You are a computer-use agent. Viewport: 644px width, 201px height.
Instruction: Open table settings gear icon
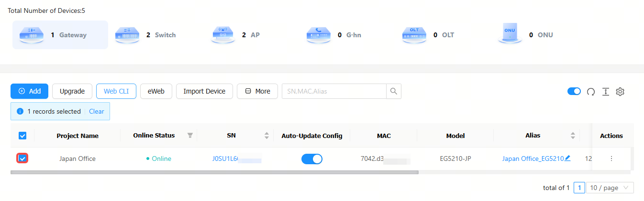click(x=620, y=92)
